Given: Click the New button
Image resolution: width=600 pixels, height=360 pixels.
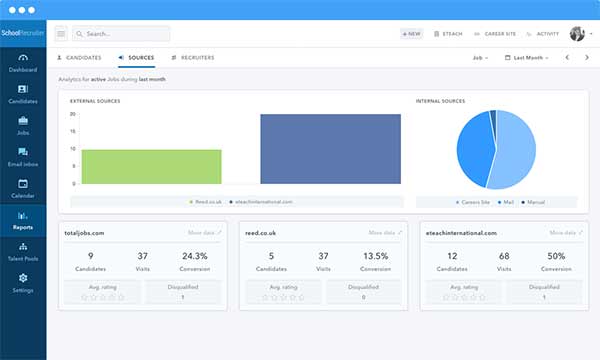Looking at the screenshot, I should tap(411, 34).
